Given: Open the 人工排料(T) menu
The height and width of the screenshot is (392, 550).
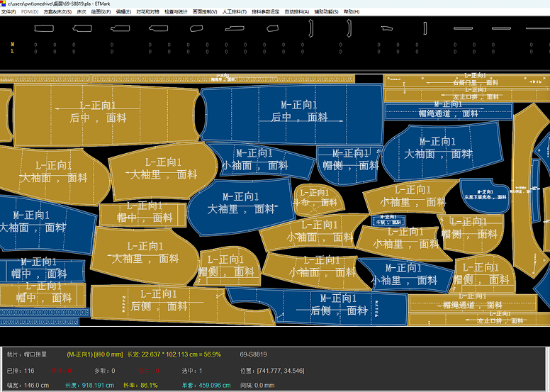Looking at the screenshot, I should point(234,12).
